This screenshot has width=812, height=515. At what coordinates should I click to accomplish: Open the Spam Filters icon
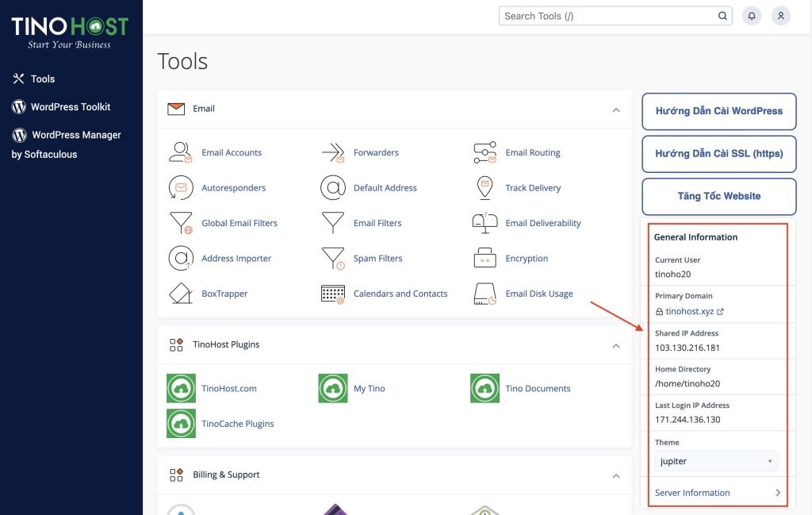pyautogui.click(x=333, y=258)
